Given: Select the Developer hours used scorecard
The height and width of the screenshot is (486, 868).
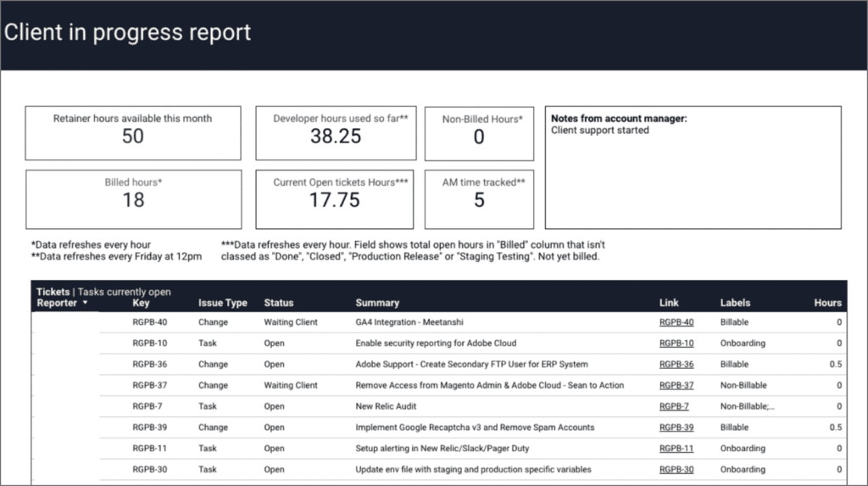Looking at the screenshot, I should point(336,133).
